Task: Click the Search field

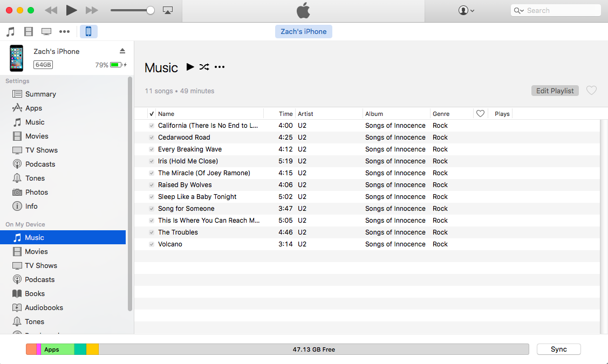Action: point(556,10)
